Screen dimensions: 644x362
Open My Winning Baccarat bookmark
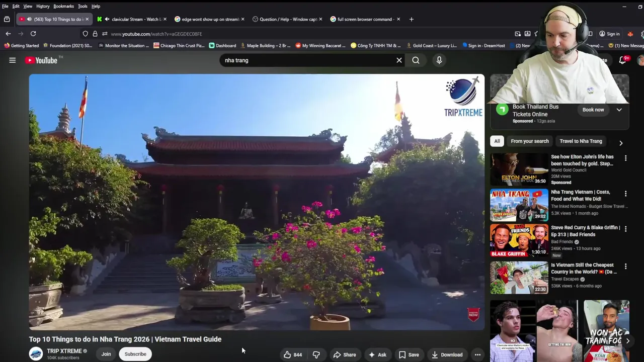tap(320, 46)
